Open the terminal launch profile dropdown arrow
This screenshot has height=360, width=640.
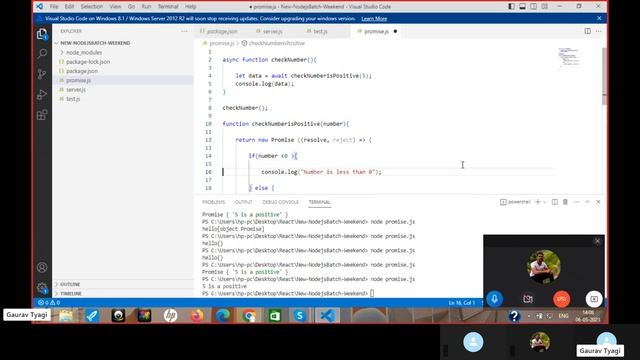(x=544, y=202)
